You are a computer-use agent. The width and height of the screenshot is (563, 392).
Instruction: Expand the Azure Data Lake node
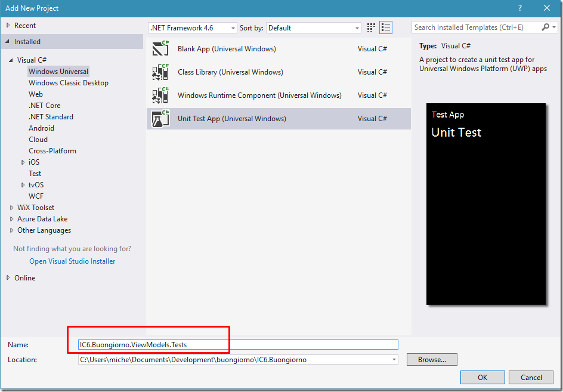point(11,219)
